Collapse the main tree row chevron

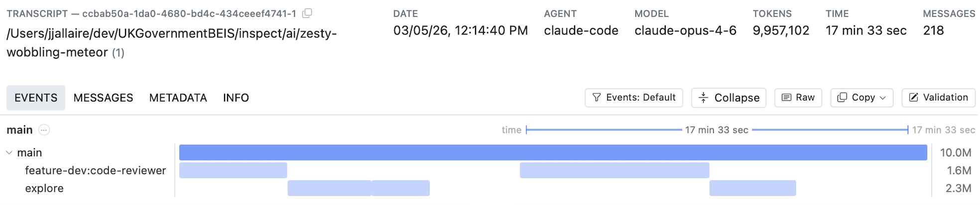click(x=9, y=153)
